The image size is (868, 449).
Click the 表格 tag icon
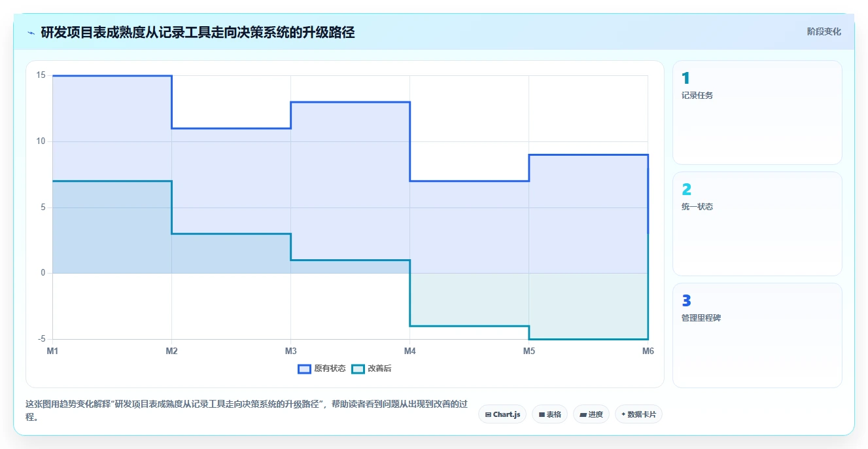pyautogui.click(x=542, y=414)
